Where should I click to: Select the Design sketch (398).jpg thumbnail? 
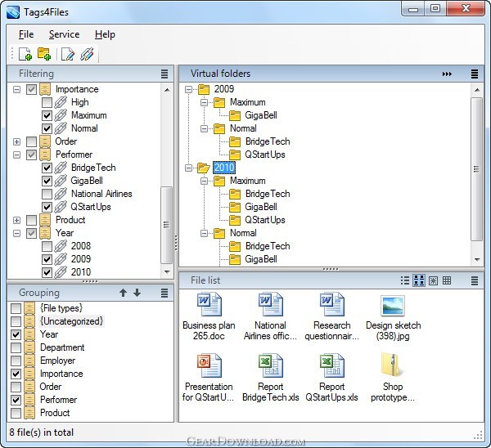[393, 306]
